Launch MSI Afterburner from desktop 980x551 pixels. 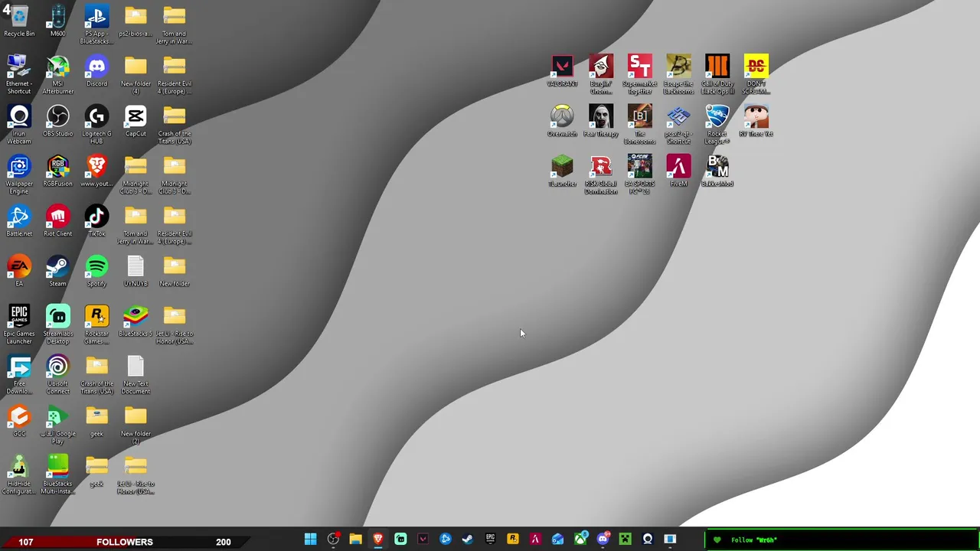(57, 75)
